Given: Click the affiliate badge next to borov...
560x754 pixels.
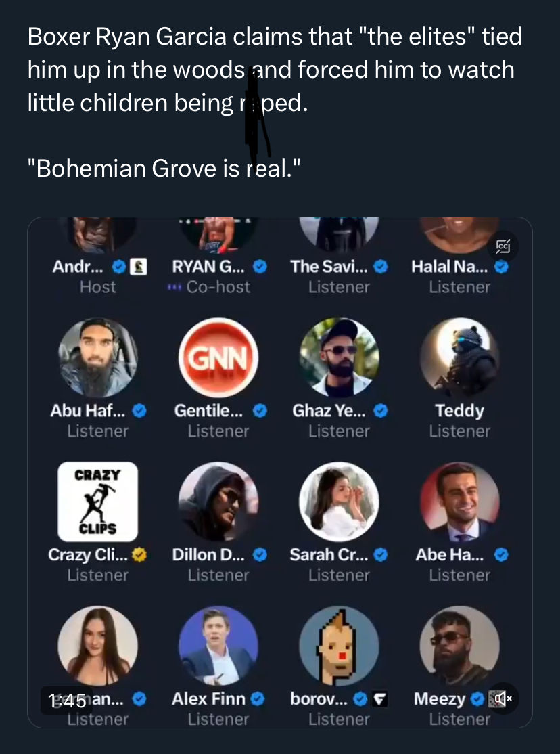Looking at the screenshot, I should click(x=381, y=698).
